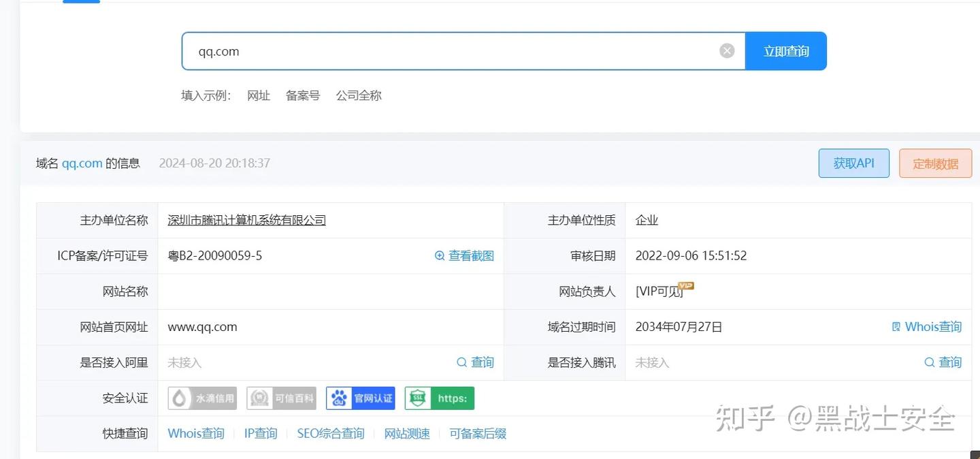The height and width of the screenshot is (459, 980).
Task: Click the 立即查询 search button
Action: point(786,51)
